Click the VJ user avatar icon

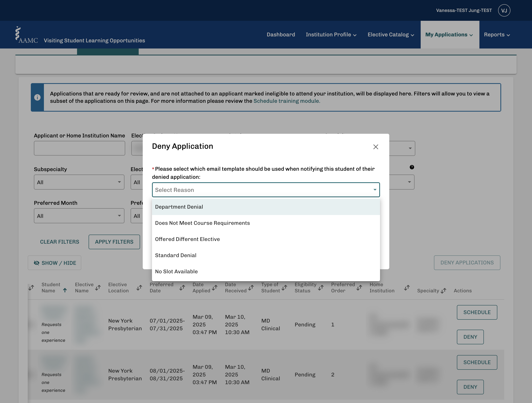[504, 10]
